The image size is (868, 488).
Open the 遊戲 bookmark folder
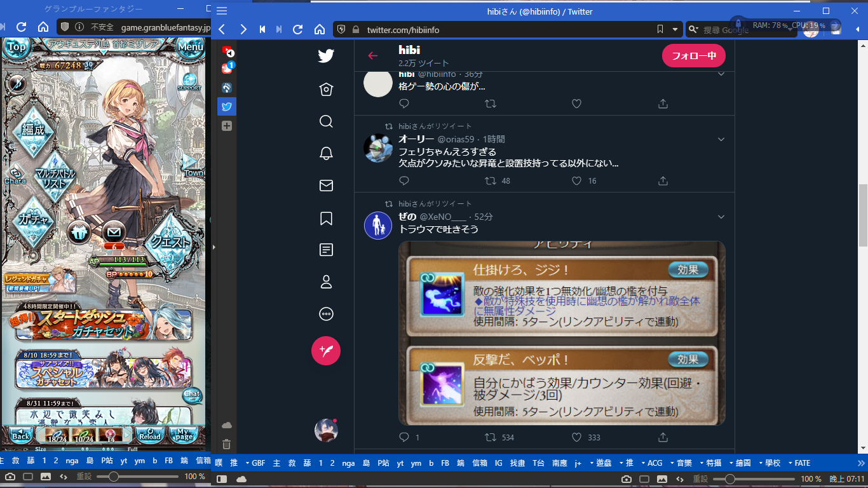pyautogui.click(x=600, y=463)
